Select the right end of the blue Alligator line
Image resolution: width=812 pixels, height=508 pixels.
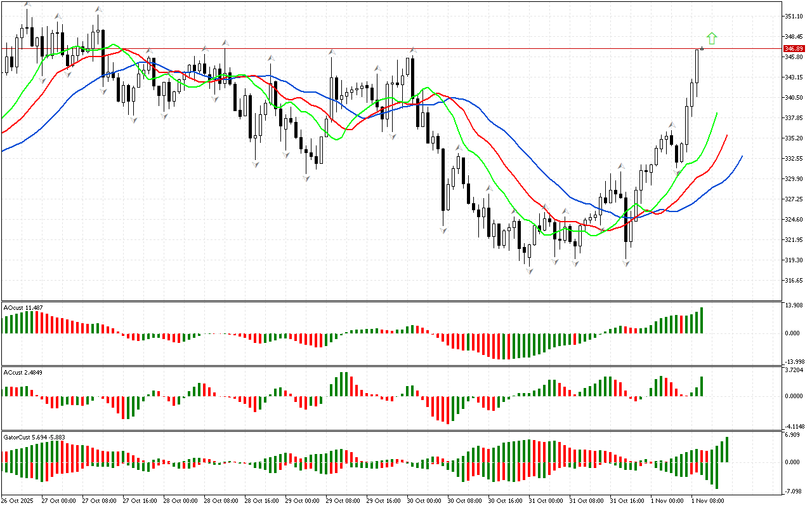coord(742,156)
